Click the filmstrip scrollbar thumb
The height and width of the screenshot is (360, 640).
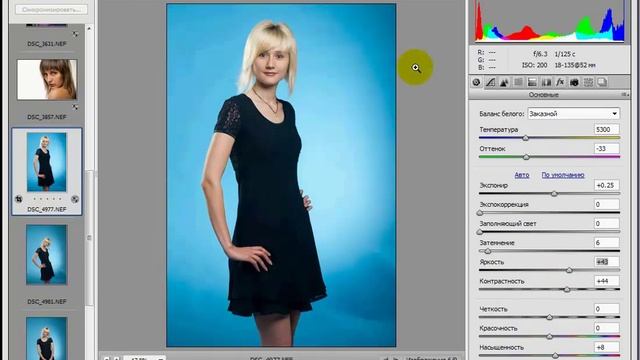[x=89, y=238]
